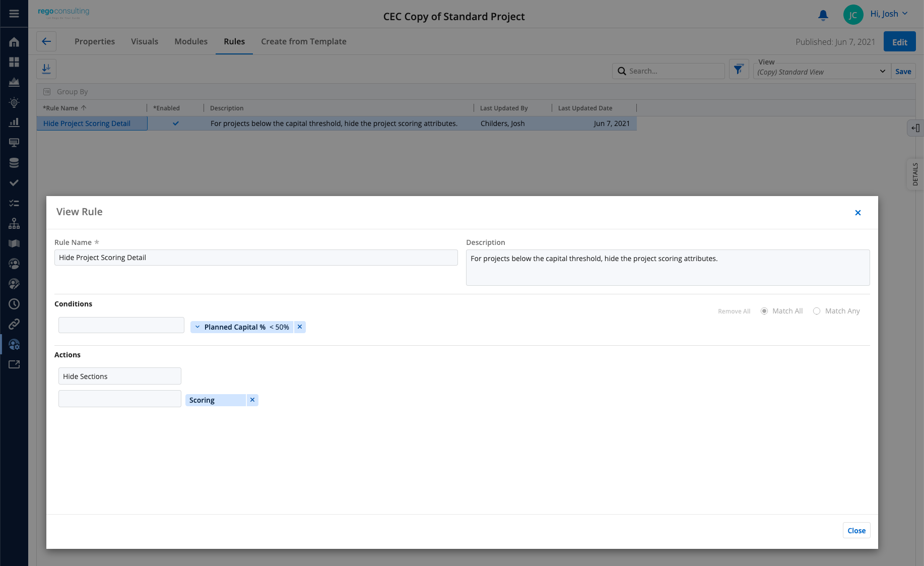
Task: Go to Home in the sidebar
Action: pos(14,42)
